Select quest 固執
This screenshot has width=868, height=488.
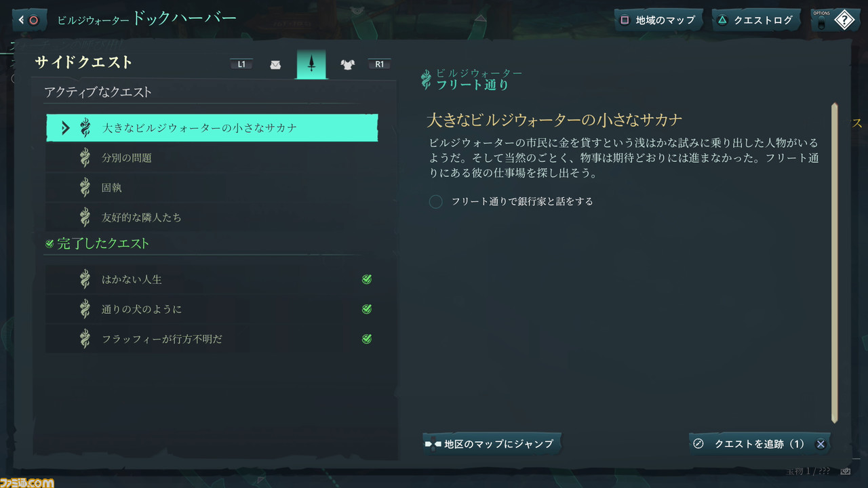(212, 188)
